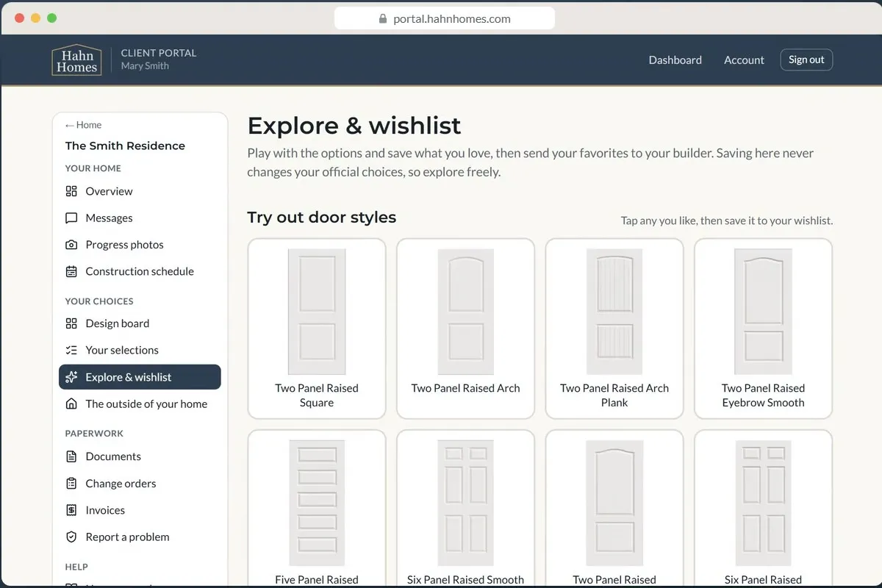This screenshot has height=588, width=882.
Task: Select the Five Panel Raised door card
Action: (x=317, y=509)
